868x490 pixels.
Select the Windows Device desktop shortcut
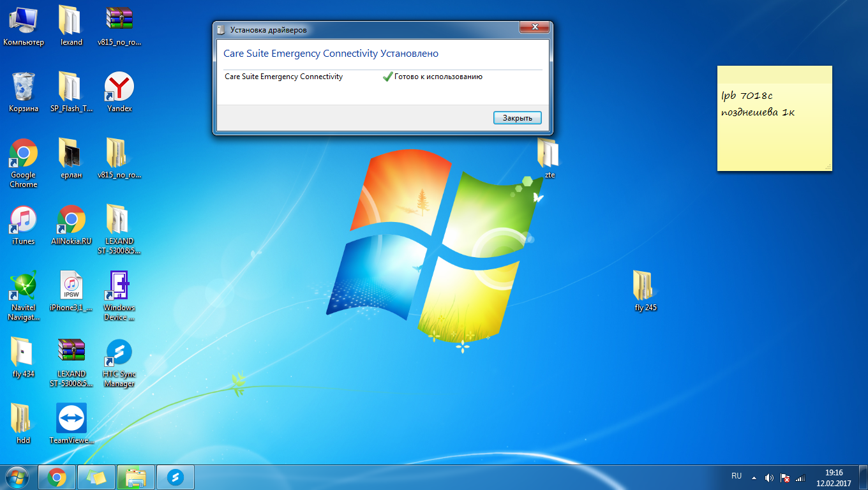click(119, 286)
